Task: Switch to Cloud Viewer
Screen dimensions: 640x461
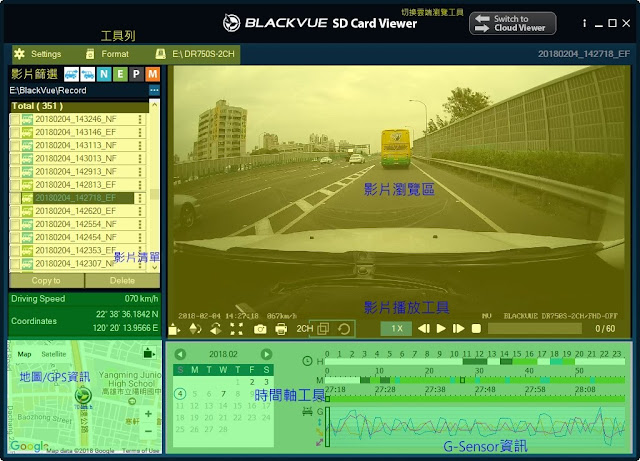Action: pyautogui.click(x=513, y=23)
